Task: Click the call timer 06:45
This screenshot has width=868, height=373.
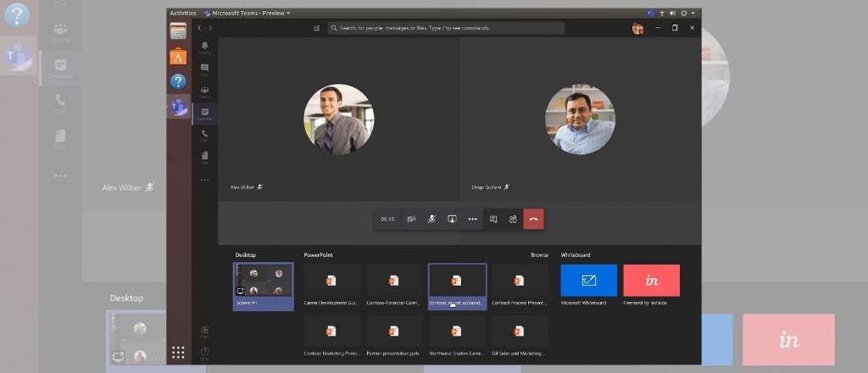Action: tap(387, 220)
